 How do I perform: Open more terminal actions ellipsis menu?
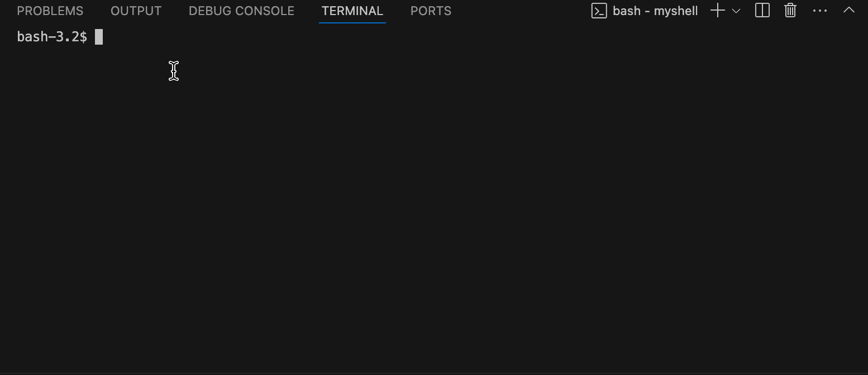820,11
